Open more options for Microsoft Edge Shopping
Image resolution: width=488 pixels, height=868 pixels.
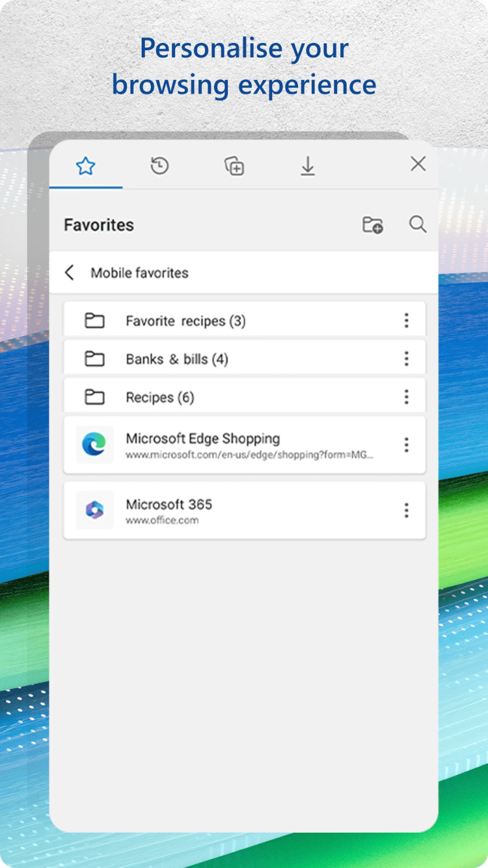point(407,445)
